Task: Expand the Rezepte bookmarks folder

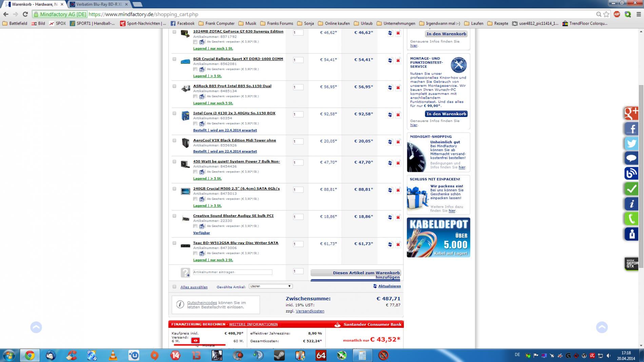Action: (497, 23)
